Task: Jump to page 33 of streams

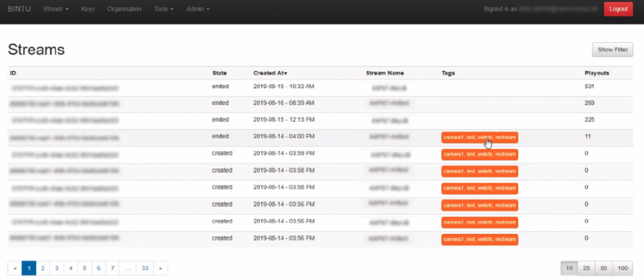Action: (x=145, y=268)
